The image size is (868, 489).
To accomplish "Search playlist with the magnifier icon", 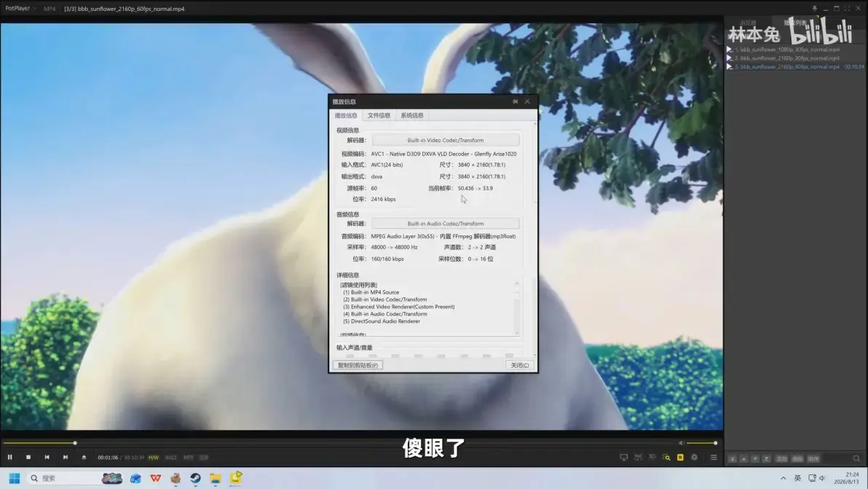I will [856, 459].
